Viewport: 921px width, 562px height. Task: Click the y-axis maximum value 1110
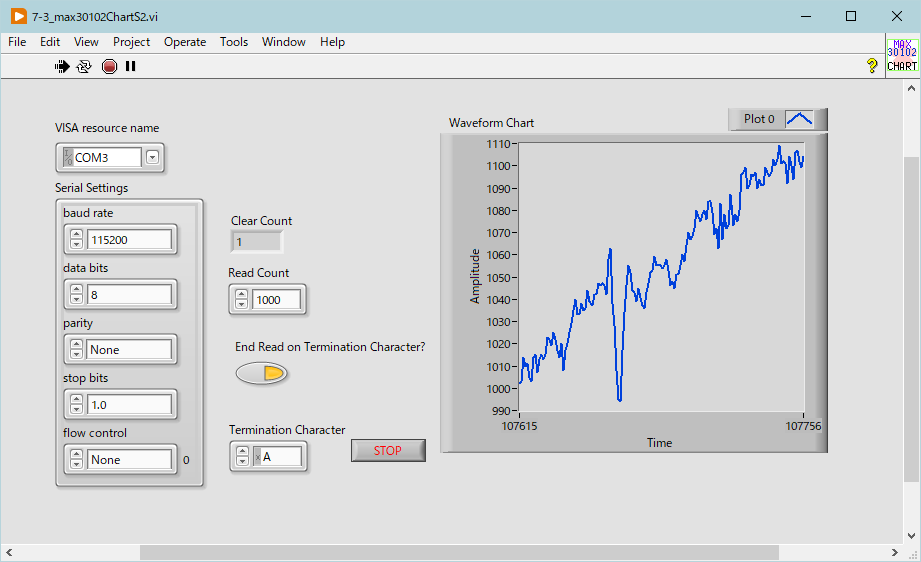(498, 144)
